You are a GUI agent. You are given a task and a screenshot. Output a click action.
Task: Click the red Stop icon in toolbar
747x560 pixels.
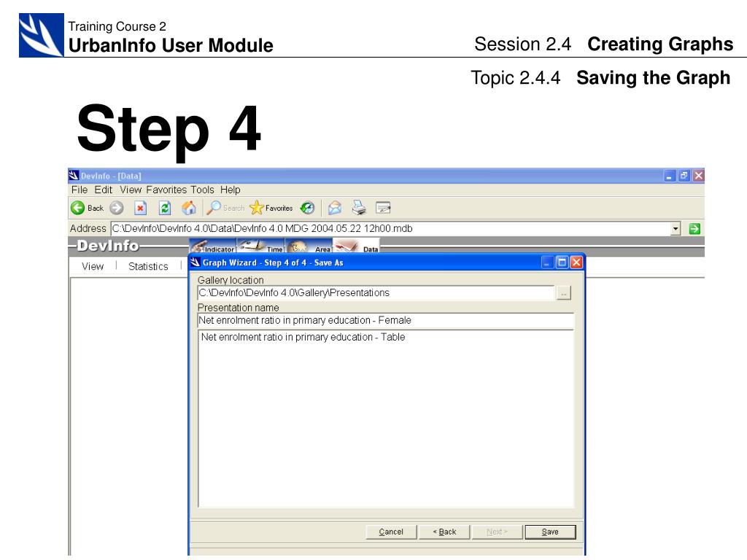140,208
